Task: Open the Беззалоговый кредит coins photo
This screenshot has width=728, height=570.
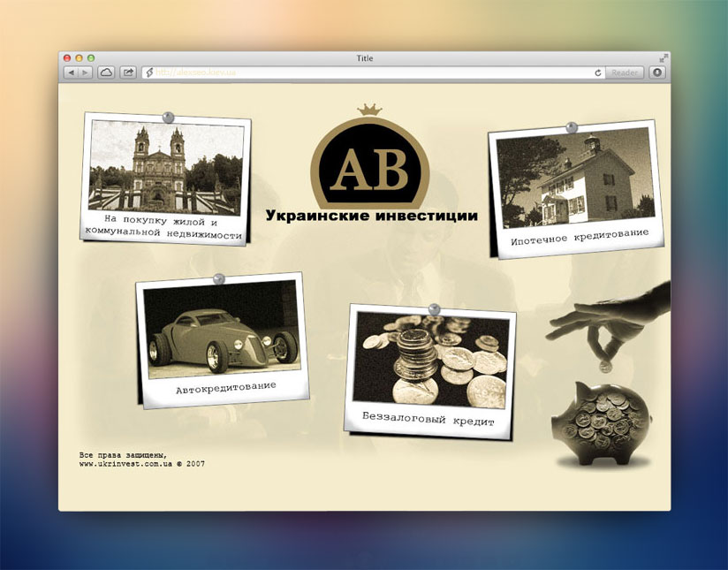Action: (x=432, y=357)
